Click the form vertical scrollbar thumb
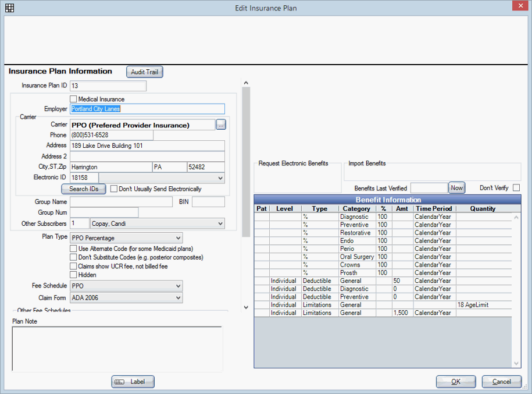 click(246, 162)
